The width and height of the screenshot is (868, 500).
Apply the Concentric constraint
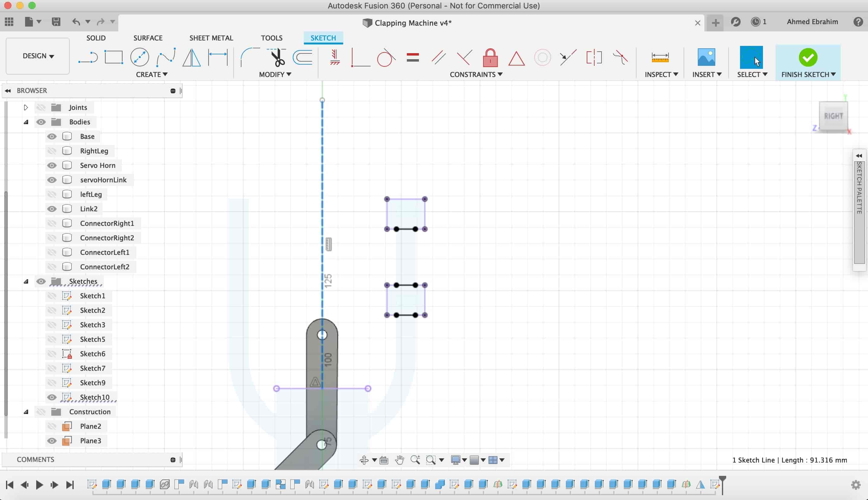[542, 57]
